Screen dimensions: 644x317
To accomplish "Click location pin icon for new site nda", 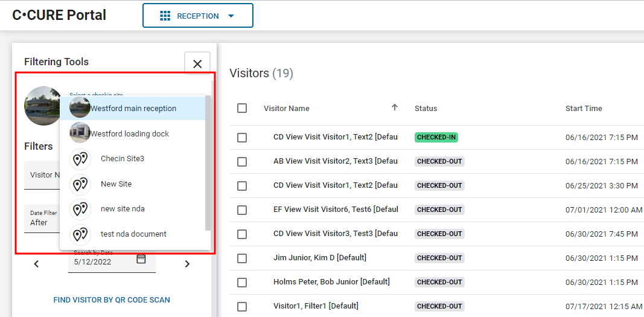I will pyautogui.click(x=80, y=210).
